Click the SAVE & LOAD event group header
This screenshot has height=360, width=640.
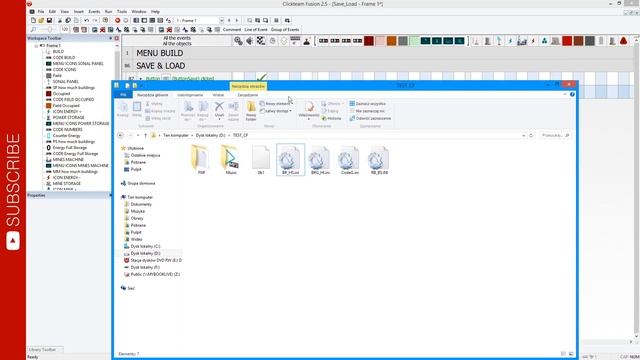[x=160, y=66]
